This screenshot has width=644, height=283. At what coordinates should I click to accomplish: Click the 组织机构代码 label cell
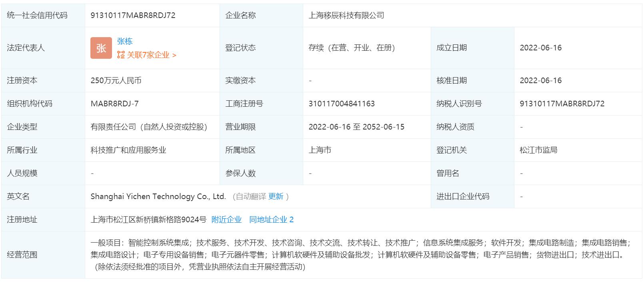(43, 104)
